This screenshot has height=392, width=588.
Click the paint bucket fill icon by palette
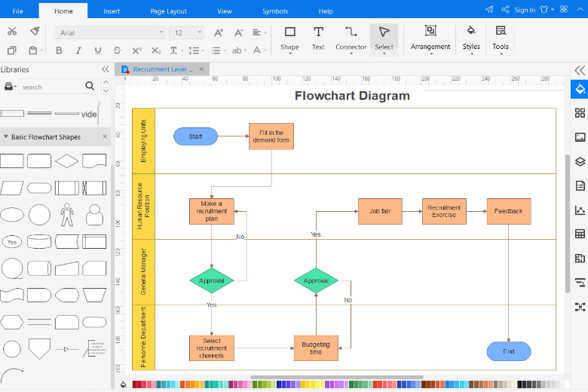(124, 384)
